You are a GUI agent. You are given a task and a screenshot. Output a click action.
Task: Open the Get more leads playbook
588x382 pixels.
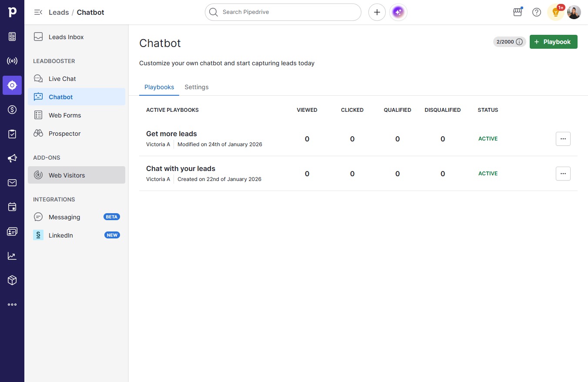171,134
